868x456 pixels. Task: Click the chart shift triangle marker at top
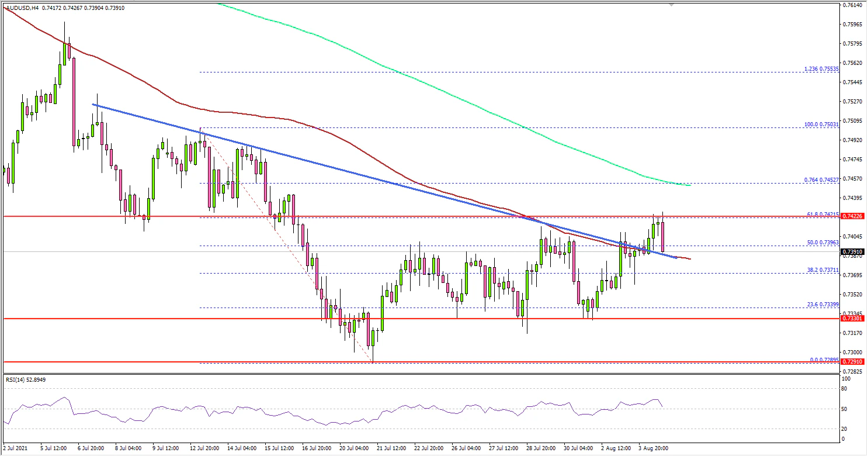coord(671,5)
